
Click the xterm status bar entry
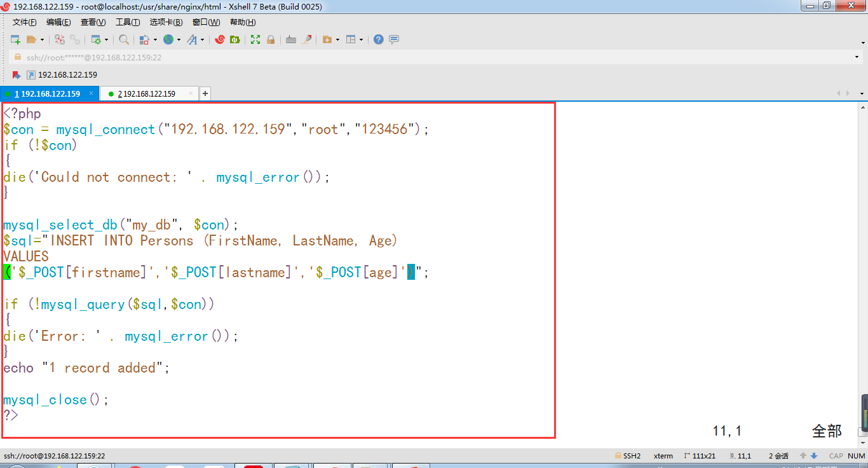click(x=663, y=456)
